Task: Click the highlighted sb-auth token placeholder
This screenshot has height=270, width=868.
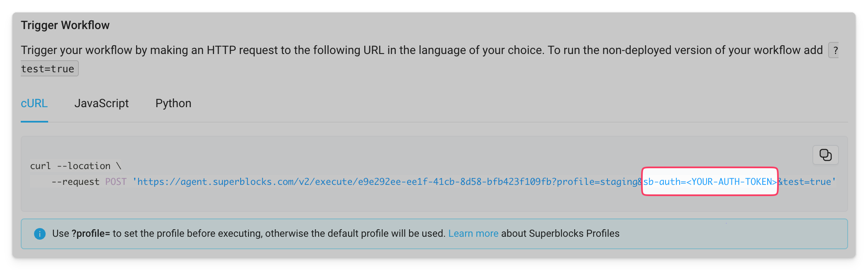Action: (710, 182)
